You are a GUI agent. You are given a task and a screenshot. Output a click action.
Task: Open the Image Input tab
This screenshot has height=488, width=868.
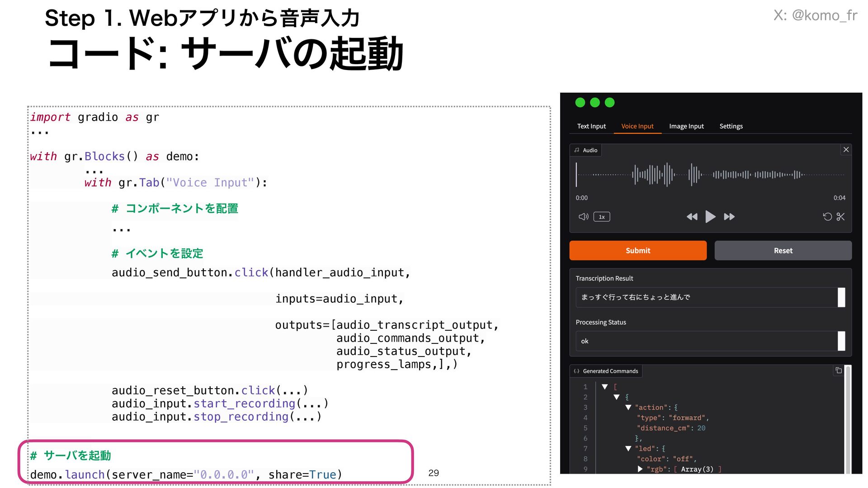coord(686,126)
